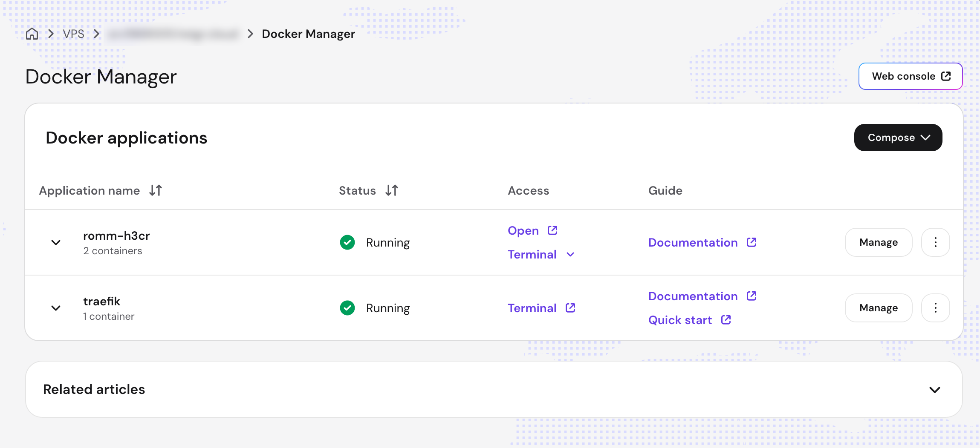Click the green running status icon for traefik
This screenshot has width=980, height=448.
point(347,308)
